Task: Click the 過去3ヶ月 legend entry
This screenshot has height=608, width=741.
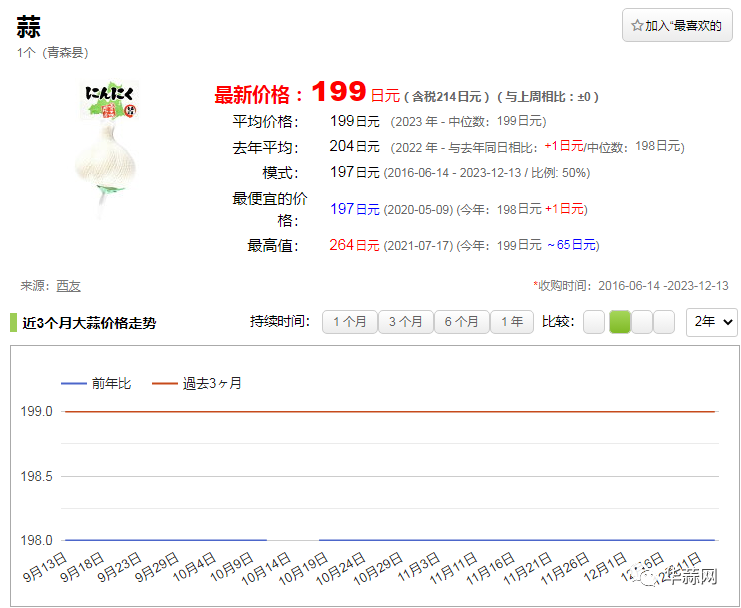Action: click(x=197, y=383)
